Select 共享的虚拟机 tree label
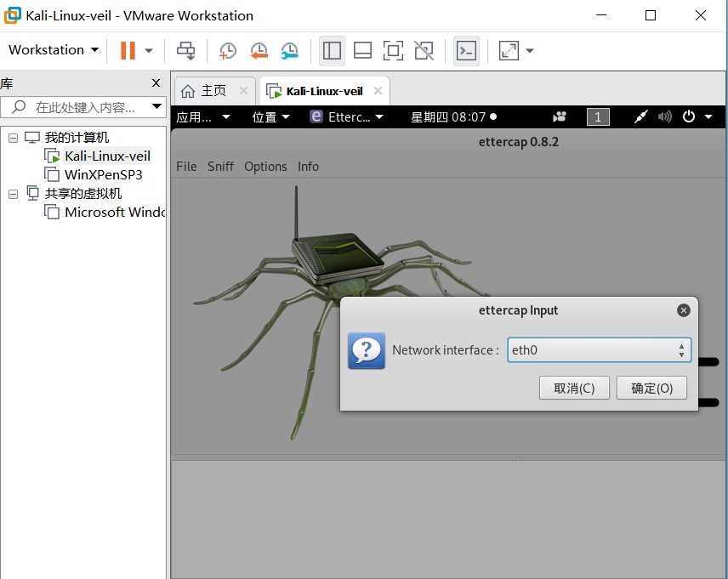The width and height of the screenshot is (728, 579). (x=83, y=193)
